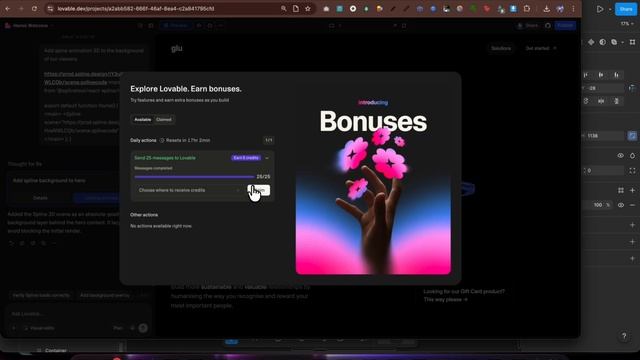
Task: Click the boolean operations icon in design panel
Action: pyautogui.click(x=614, y=42)
